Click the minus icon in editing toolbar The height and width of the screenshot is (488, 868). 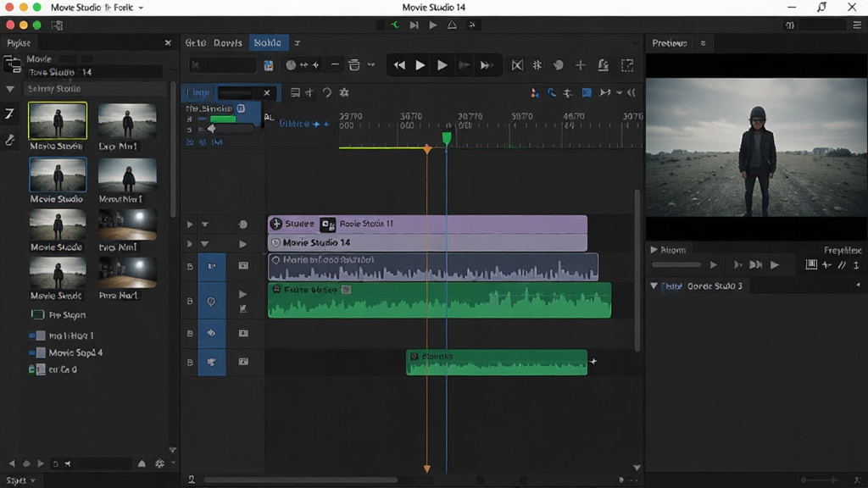335,64
